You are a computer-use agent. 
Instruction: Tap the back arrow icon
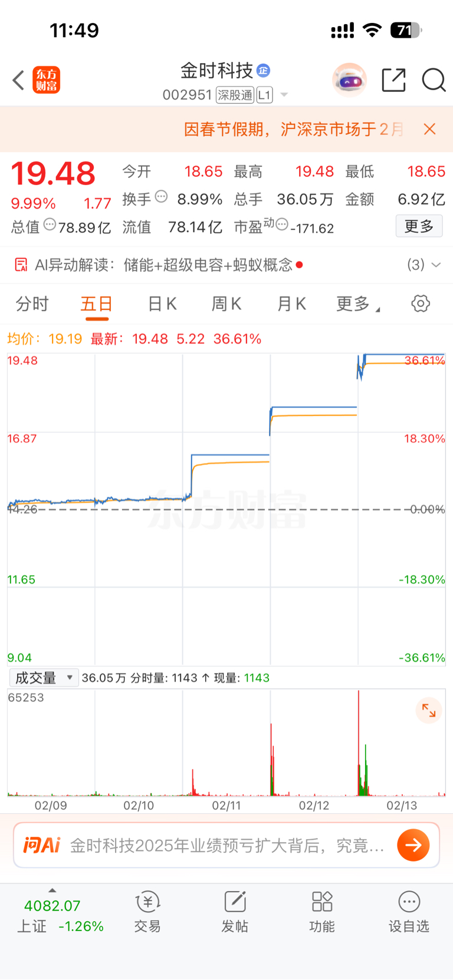pyautogui.click(x=19, y=80)
